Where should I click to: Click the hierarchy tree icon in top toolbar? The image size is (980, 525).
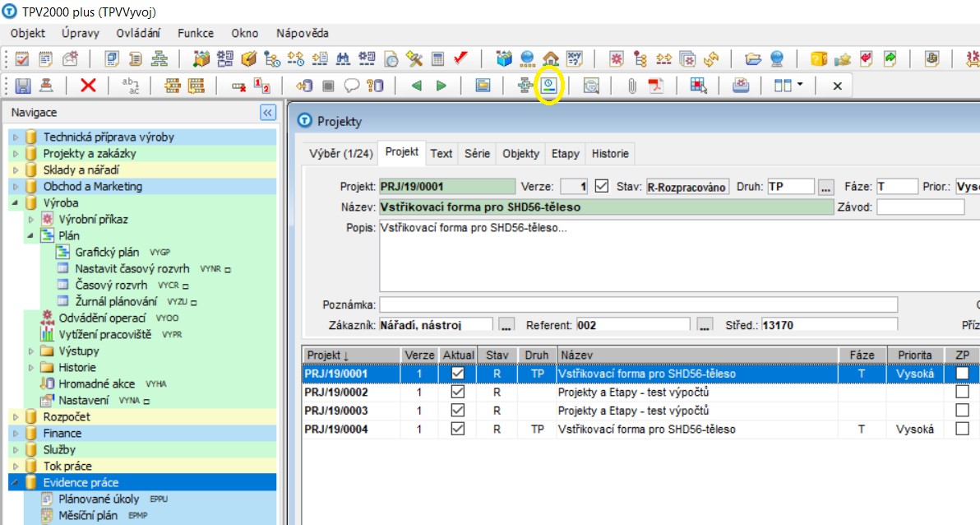click(159, 58)
